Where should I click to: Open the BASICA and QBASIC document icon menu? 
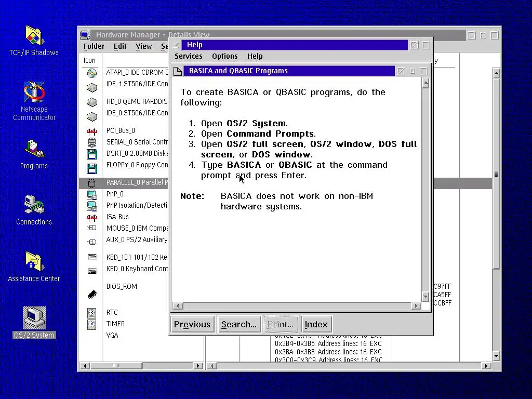pyautogui.click(x=178, y=71)
